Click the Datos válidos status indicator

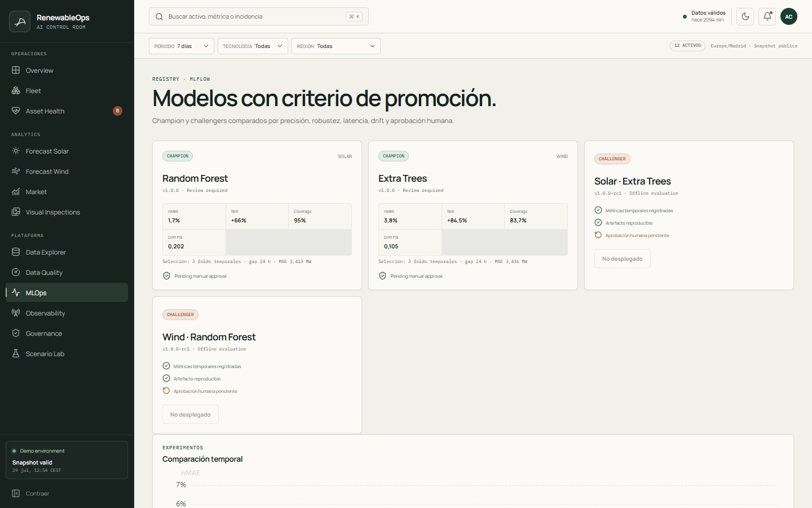pos(704,16)
